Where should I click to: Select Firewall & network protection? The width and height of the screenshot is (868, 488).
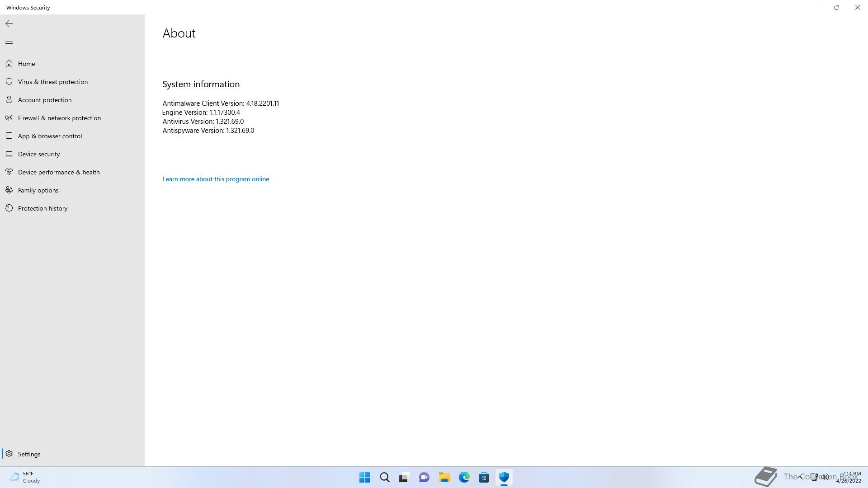[x=72, y=118]
